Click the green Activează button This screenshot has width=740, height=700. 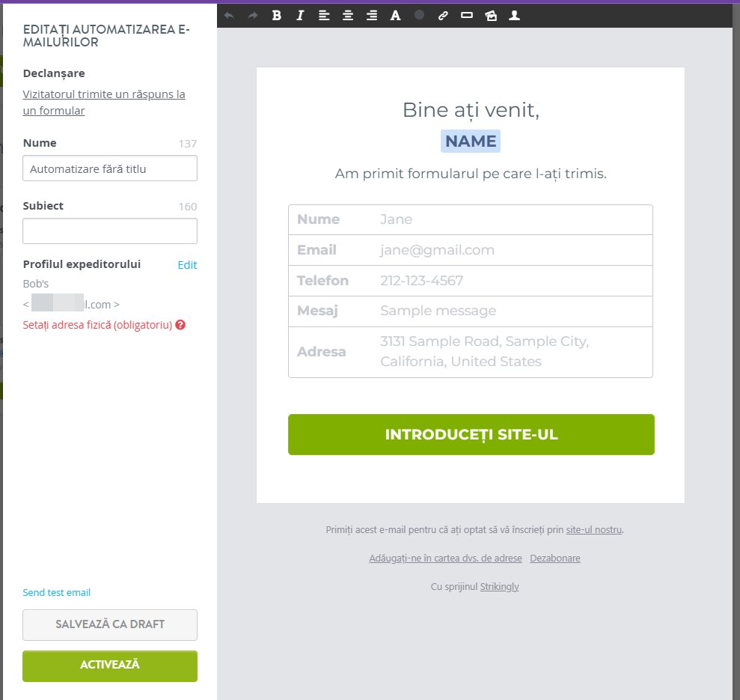tap(110, 666)
